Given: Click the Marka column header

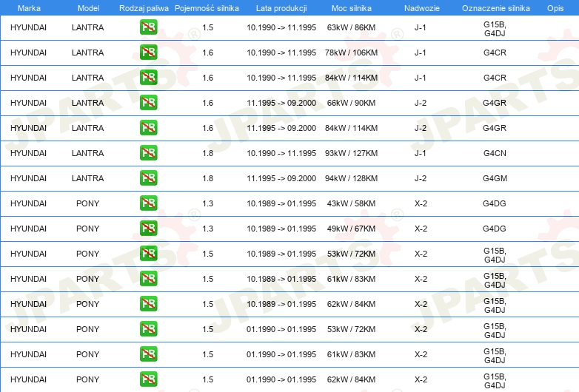Looking at the screenshot, I should [x=29, y=8].
